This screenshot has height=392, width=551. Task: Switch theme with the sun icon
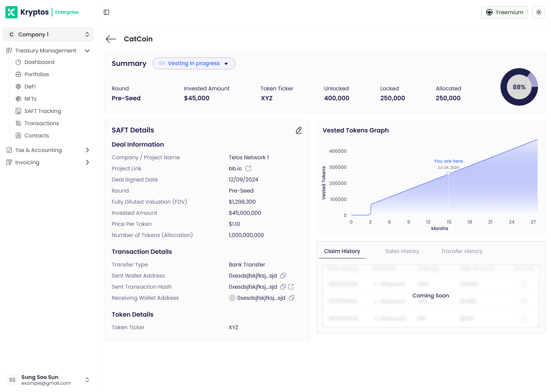[539, 12]
